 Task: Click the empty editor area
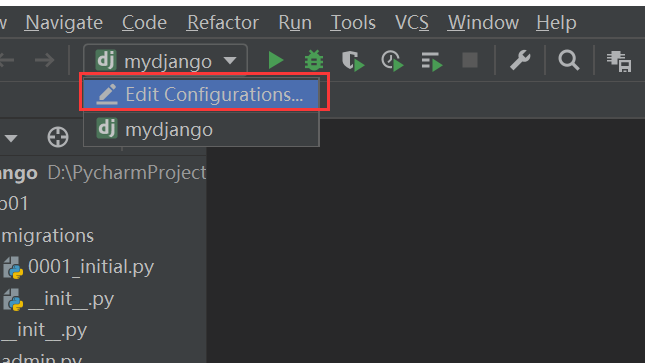pyautogui.click(x=425, y=241)
